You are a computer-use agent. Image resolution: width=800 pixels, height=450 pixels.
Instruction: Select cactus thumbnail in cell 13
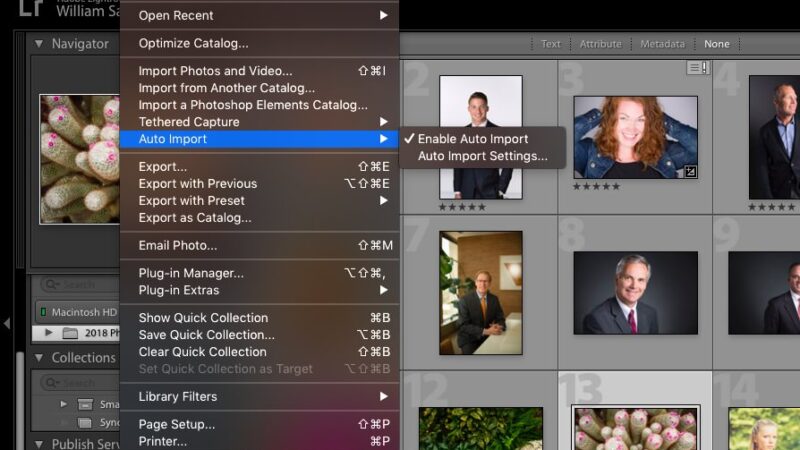point(635,429)
